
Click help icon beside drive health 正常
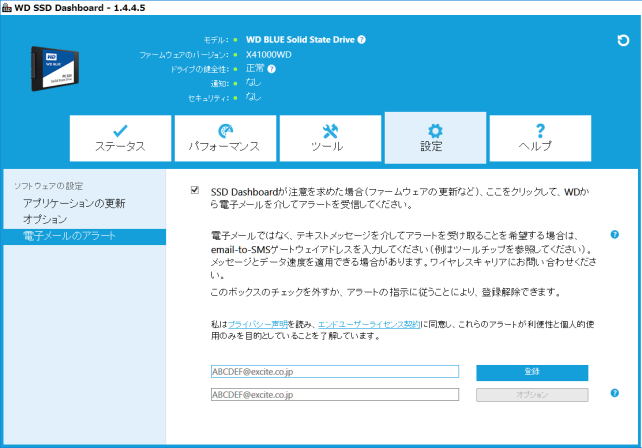(x=271, y=69)
